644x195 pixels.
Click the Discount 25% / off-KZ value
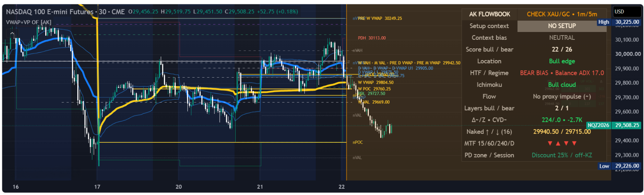[562, 155]
